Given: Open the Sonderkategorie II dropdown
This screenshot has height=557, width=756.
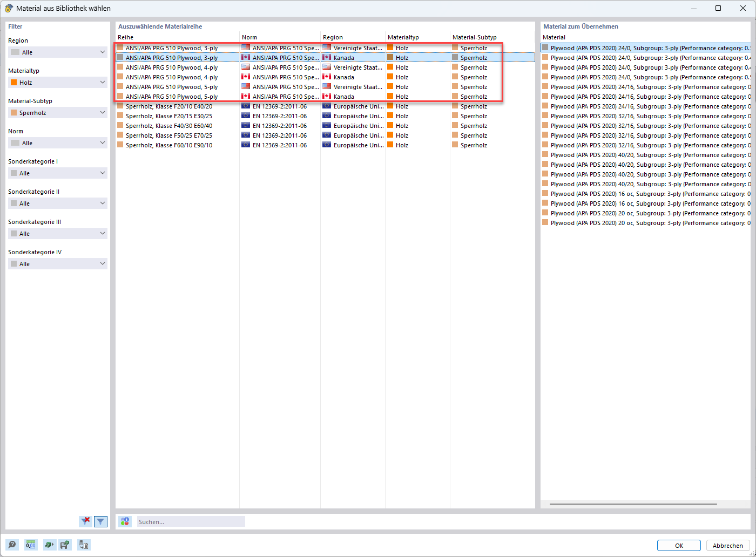Looking at the screenshot, I should tap(58, 203).
